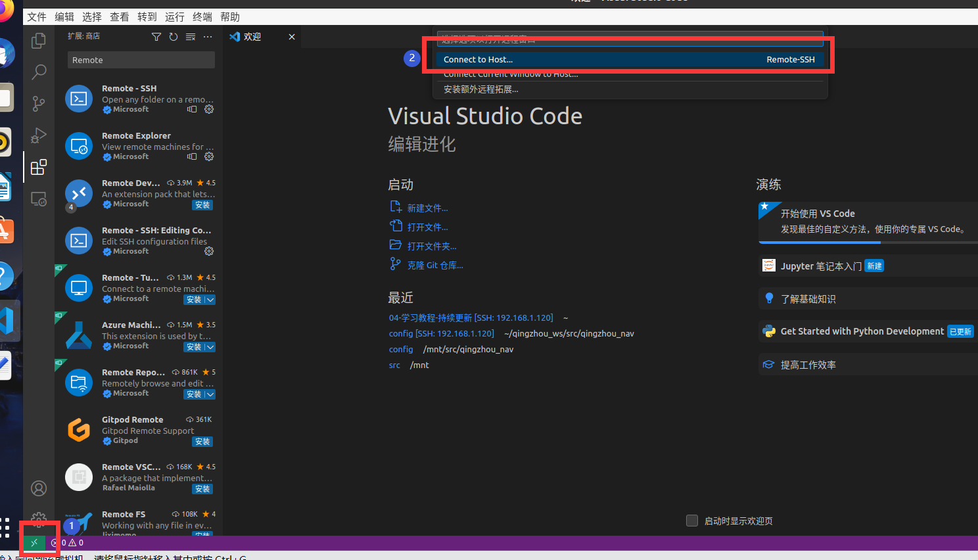
Task: Open the Extensions view icon
Action: (39, 167)
